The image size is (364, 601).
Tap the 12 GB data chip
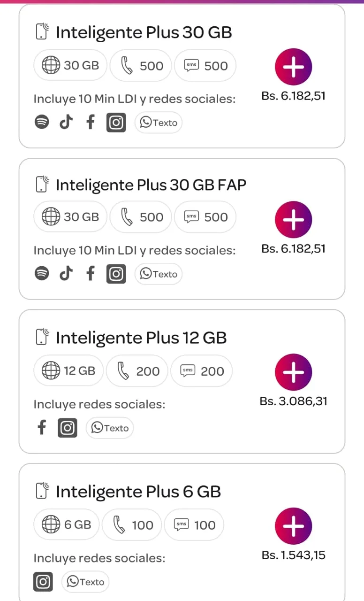[68, 371]
